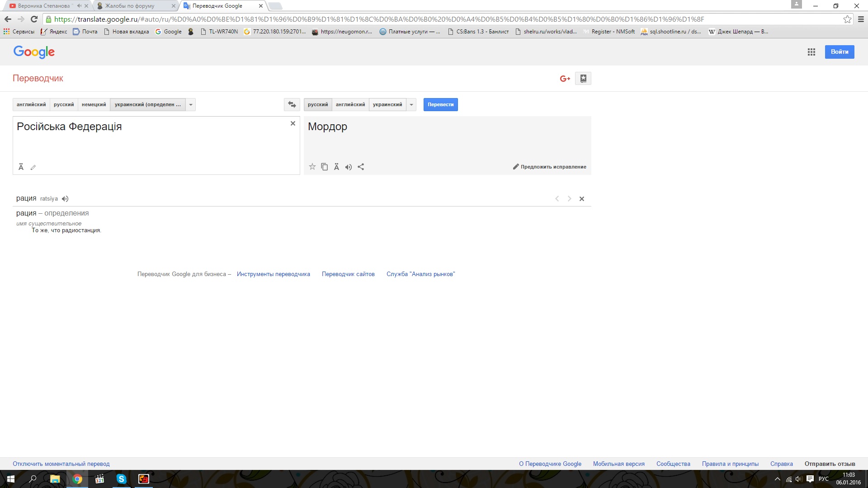Image resolution: width=868 pixels, height=488 pixels.
Task: Go back in browser history
Action: pos(8,19)
